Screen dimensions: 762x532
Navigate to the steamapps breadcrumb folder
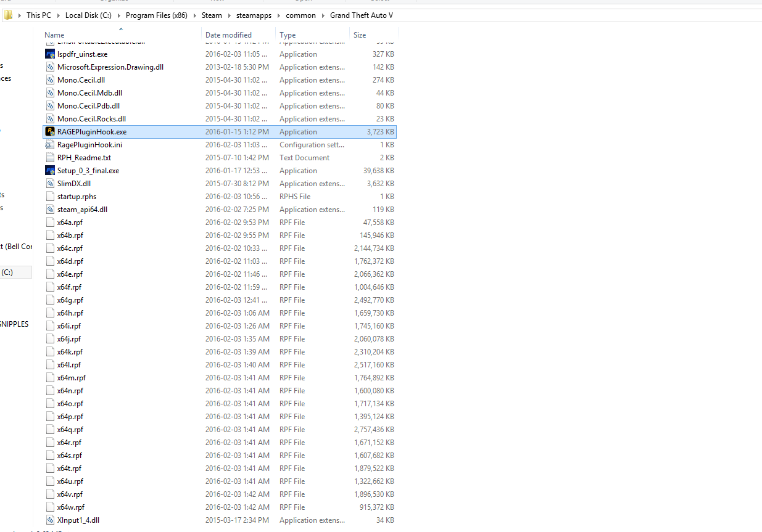coord(254,15)
